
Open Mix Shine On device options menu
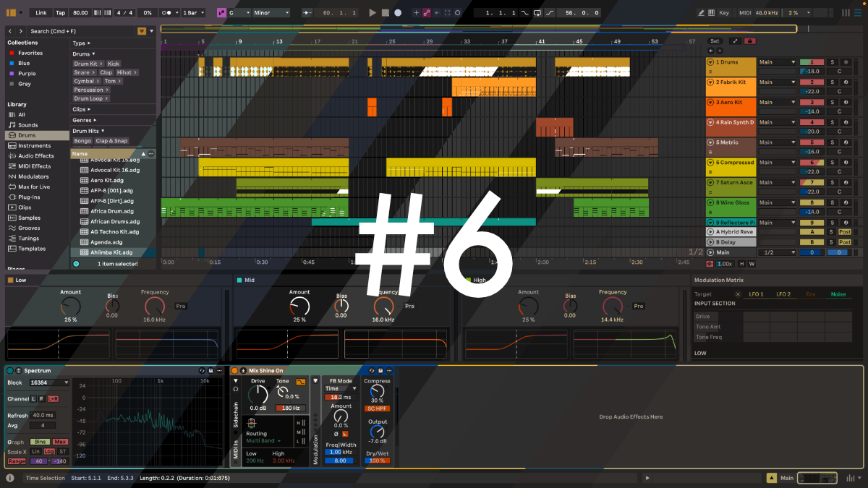point(390,371)
